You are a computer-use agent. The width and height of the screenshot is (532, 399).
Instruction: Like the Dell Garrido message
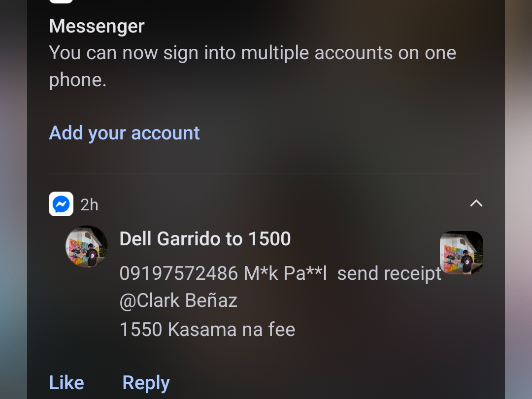point(66,383)
